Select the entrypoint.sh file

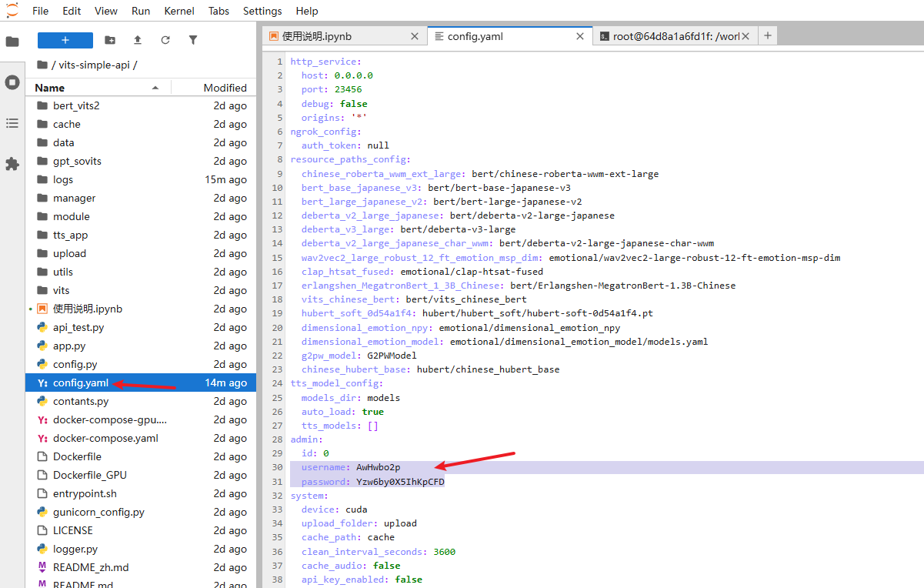click(x=141, y=493)
